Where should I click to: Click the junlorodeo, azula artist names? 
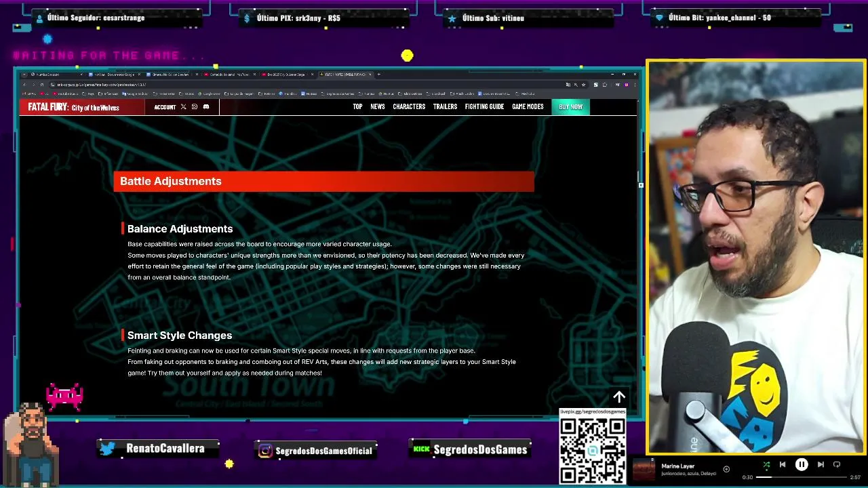point(688,474)
